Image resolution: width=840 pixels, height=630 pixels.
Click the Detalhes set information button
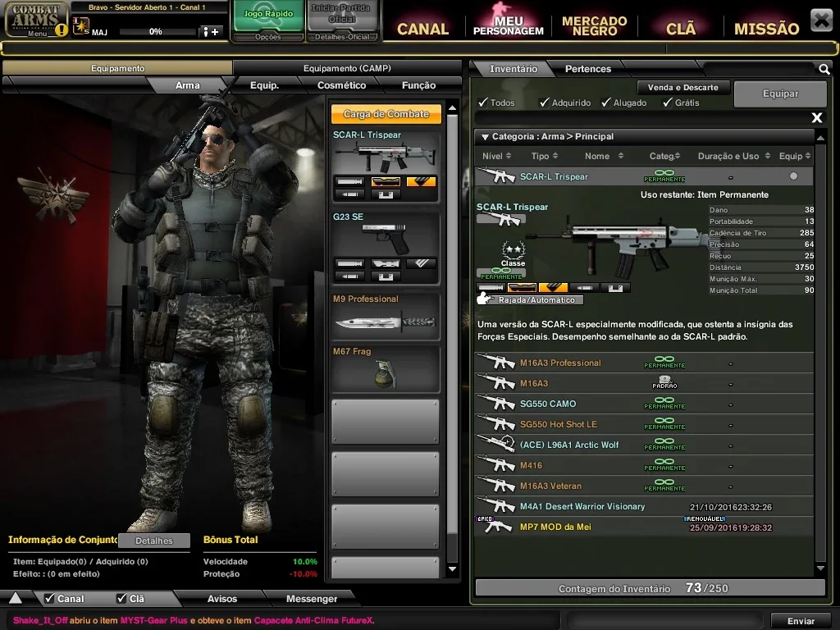tap(153, 541)
